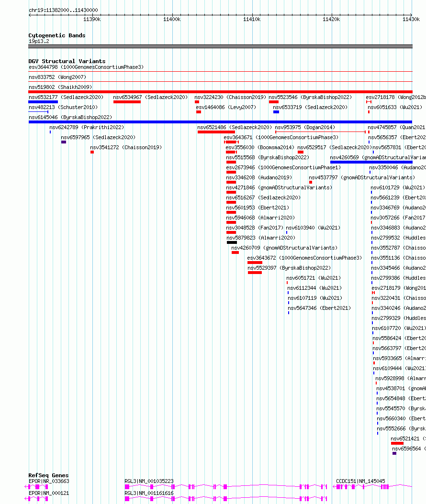The height and width of the screenshot is (504, 426).
Task: Select nsv482213 (Schuster2010) variant label
Action: coord(63,108)
